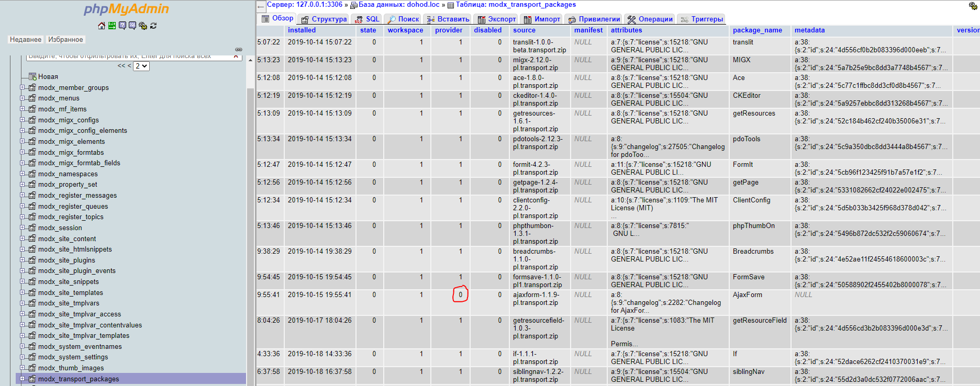
Task: Click the table icon beside modx_mf_items
Action: [x=32, y=109]
